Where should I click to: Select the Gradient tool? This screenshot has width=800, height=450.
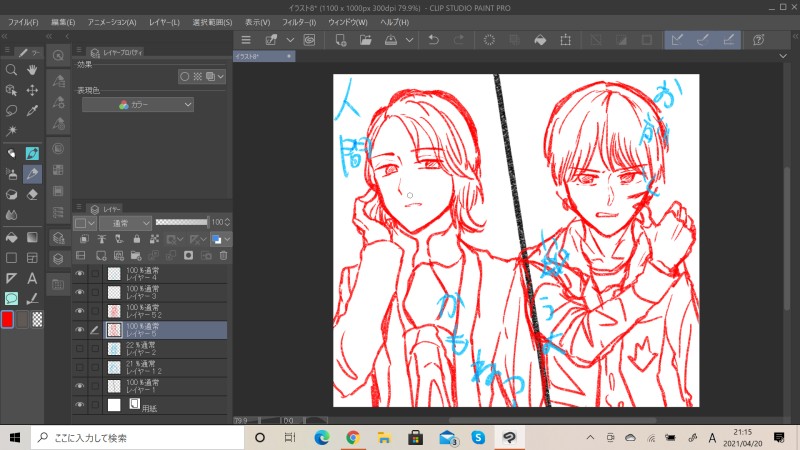[32, 237]
